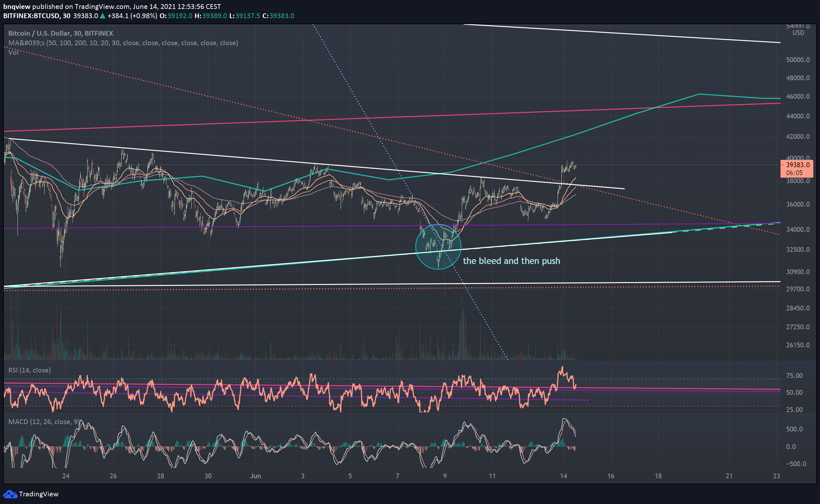Click the MACD 500.0 axis label

pyautogui.click(x=794, y=429)
